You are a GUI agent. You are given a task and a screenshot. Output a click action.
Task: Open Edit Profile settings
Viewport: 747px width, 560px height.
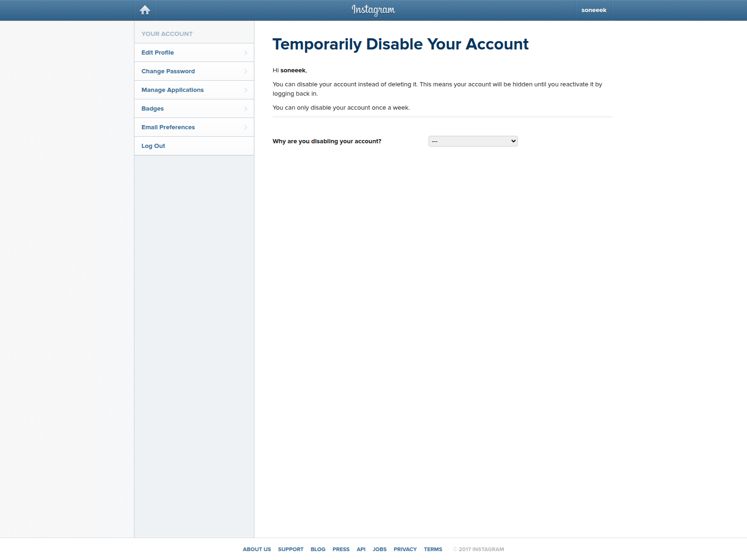[194, 53]
